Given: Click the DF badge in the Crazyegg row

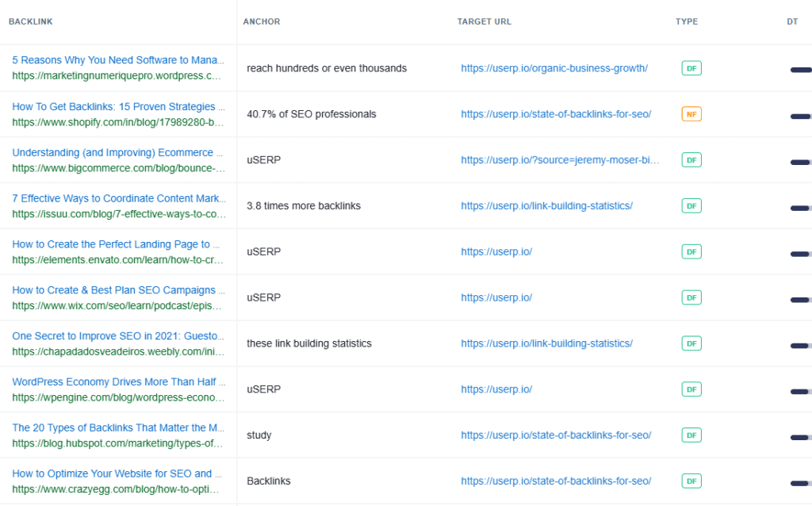Looking at the screenshot, I should coord(691,481).
